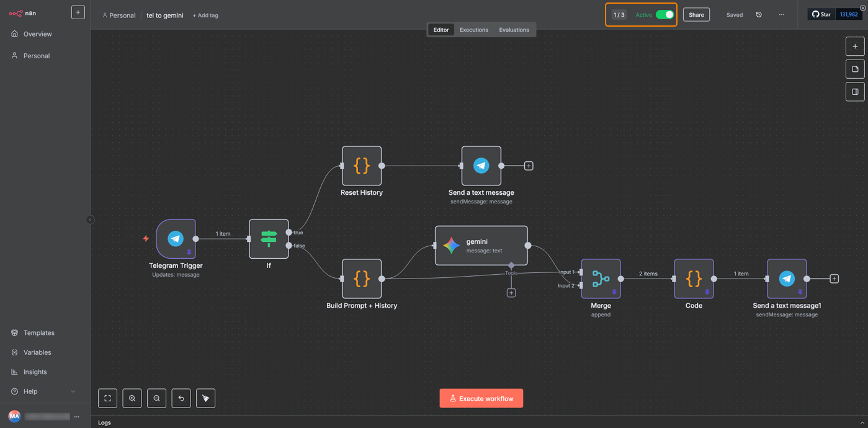Viewport: 868px width, 428px height.
Task: Click the zoom in magnifier icon
Action: [x=132, y=398]
